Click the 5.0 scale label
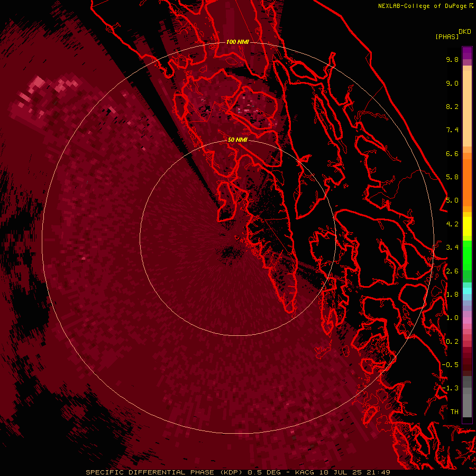The width and height of the screenshot is (476, 476). [x=452, y=200]
